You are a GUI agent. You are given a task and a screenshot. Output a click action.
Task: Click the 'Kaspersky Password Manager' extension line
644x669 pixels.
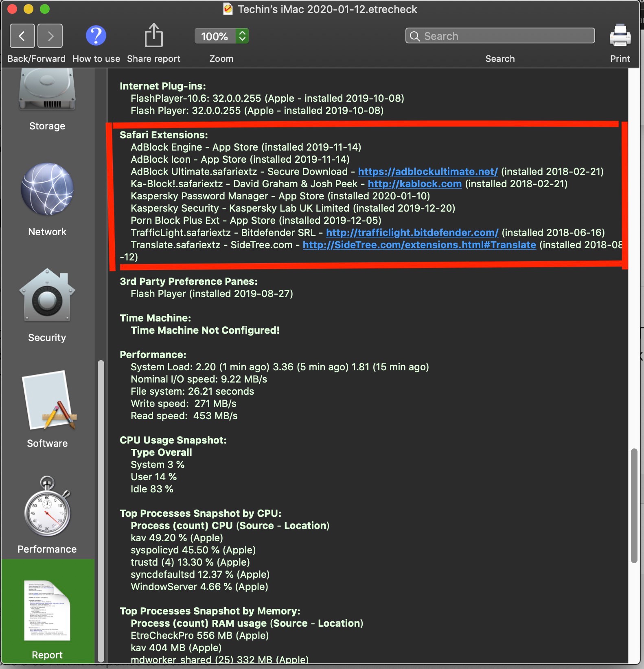coord(280,196)
